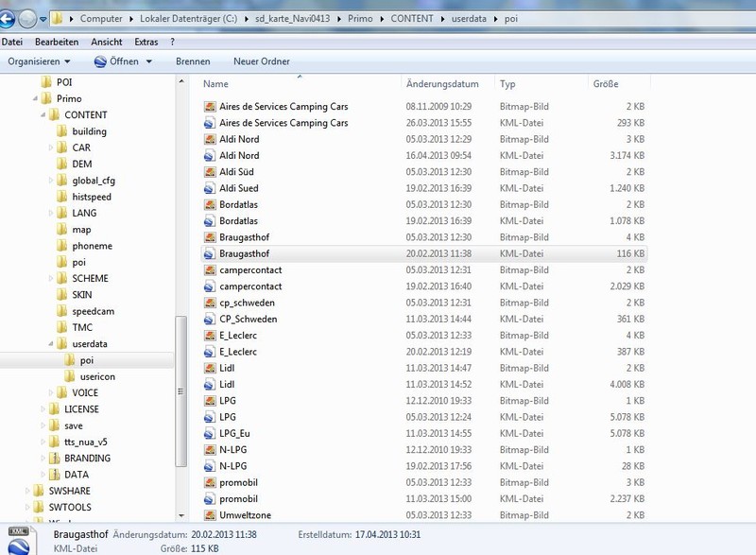Expand the CAR folder in tree
756x555 pixels.
(x=50, y=148)
